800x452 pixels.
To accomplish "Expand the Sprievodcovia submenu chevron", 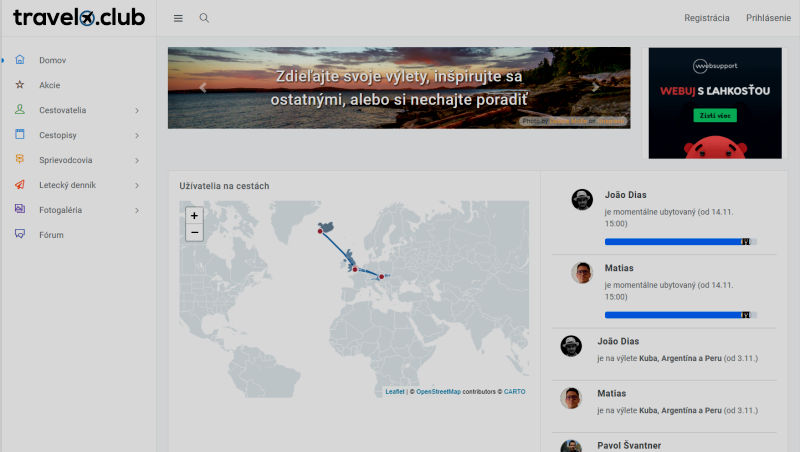I will click(137, 161).
